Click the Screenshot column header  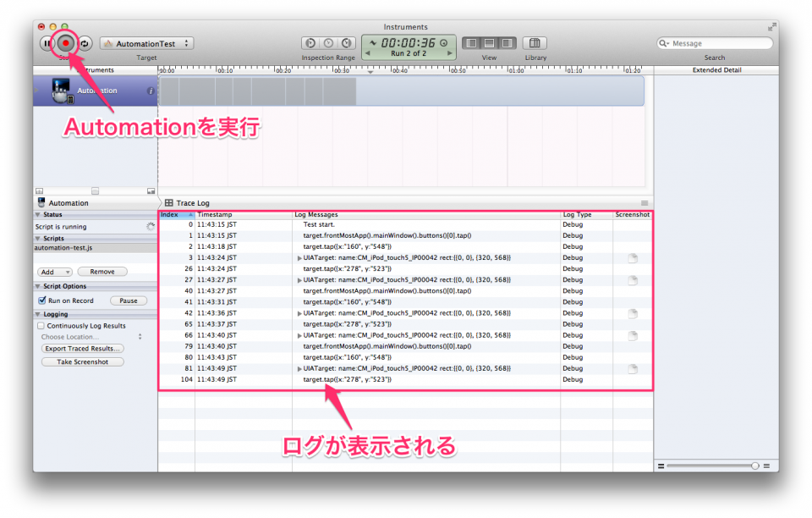(x=633, y=214)
